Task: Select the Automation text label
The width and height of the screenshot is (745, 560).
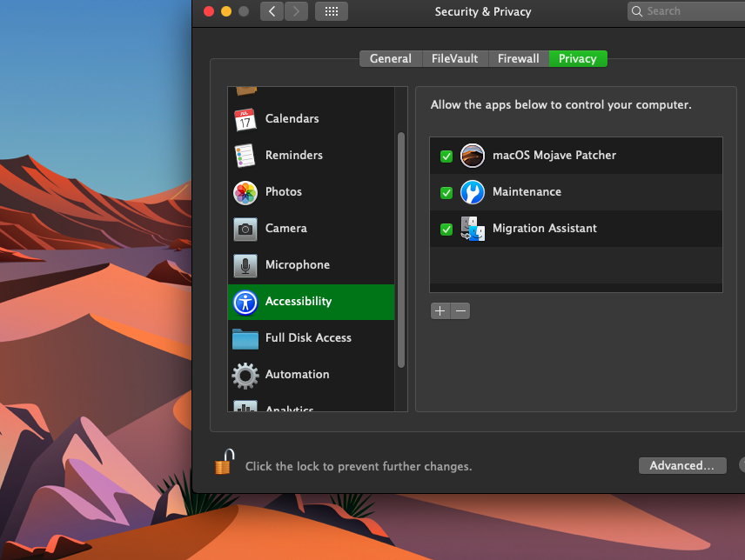Action: coord(297,375)
